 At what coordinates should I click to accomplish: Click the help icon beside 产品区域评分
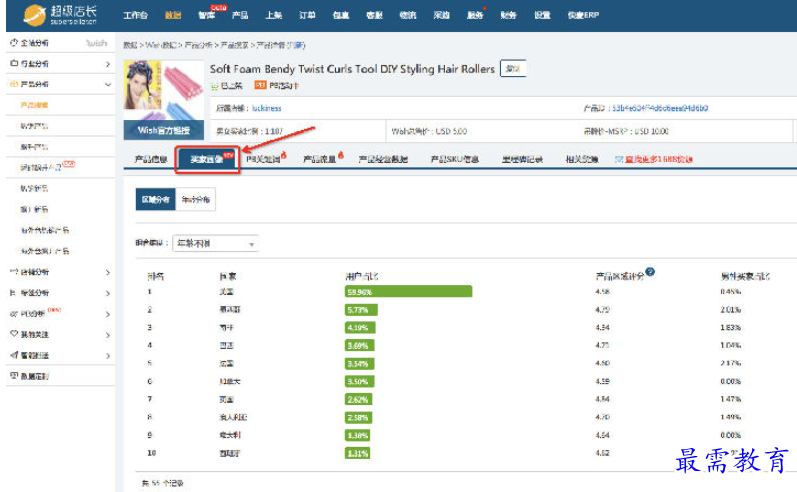650,272
